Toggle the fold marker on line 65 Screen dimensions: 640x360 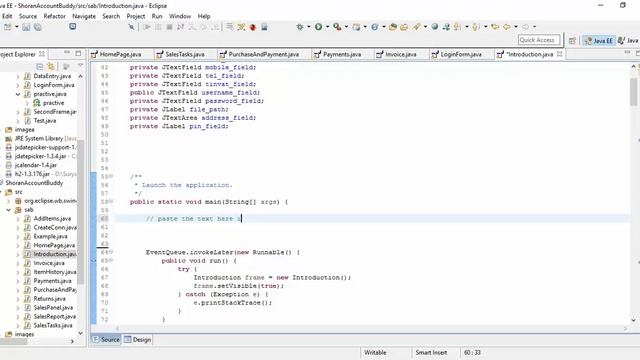(111, 260)
